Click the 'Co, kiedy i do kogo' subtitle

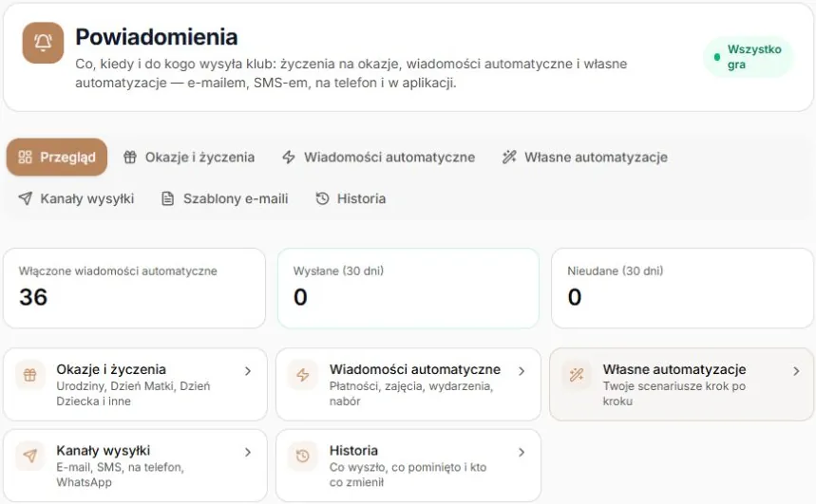(351, 73)
